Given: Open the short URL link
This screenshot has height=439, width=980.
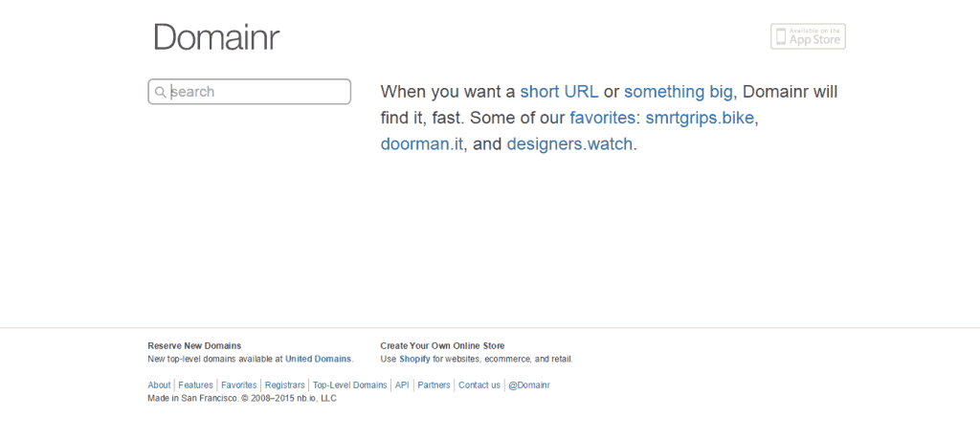Looking at the screenshot, I should (x=559, y=92).
